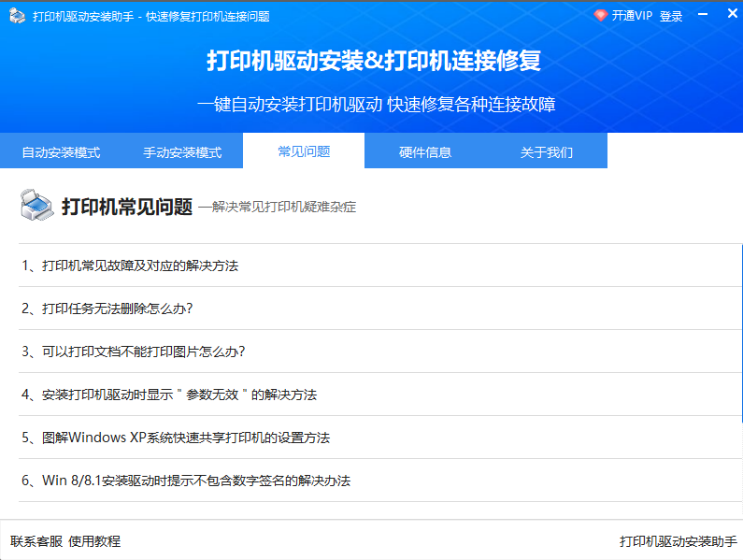The height and width of the screenshot is (560, 743).
Task: Open FAQ 1 打印机常见故障及对应的解决方法
Action: point(130,266)
